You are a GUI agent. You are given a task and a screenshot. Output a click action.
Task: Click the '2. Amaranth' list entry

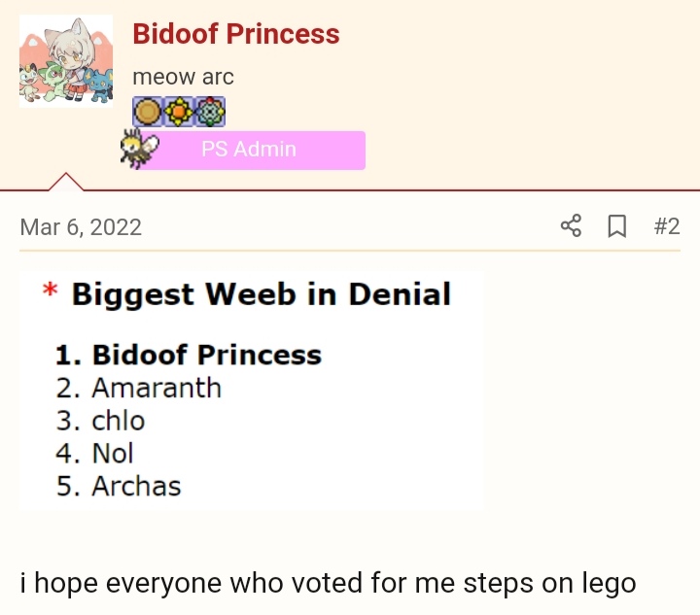[x=139, y=388]
